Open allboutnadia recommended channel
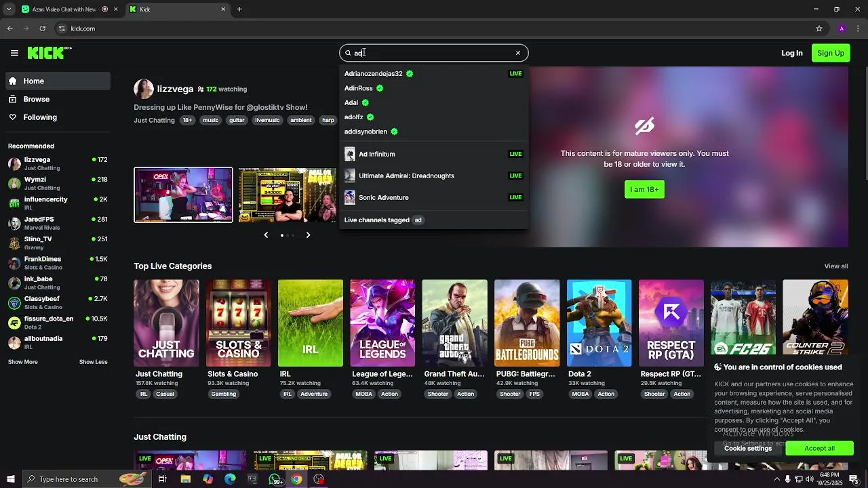The image size is (868, 488). [x=58, y=342]
